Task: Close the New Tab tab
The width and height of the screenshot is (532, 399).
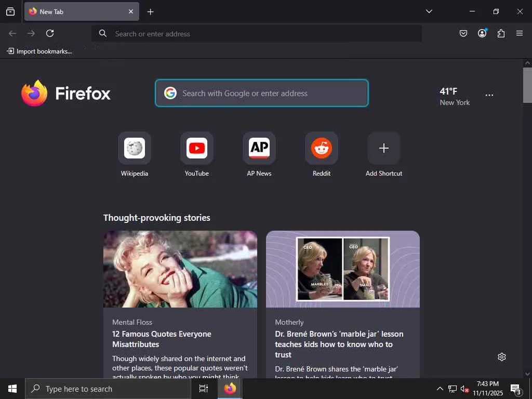Action: click(x=130, y=11)
